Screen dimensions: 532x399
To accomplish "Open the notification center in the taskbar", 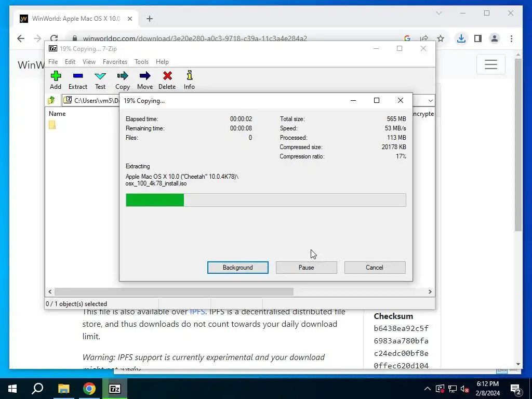I will 516,389.
